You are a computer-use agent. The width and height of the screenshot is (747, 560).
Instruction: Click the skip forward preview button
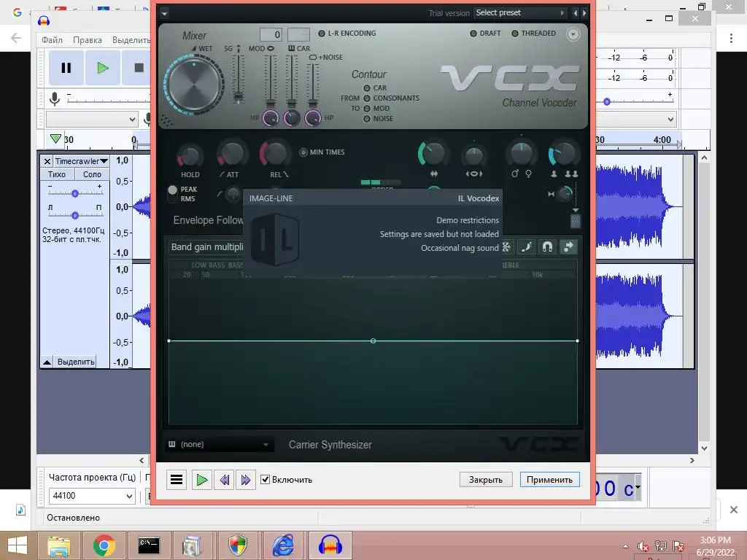[x=245, y=480]
